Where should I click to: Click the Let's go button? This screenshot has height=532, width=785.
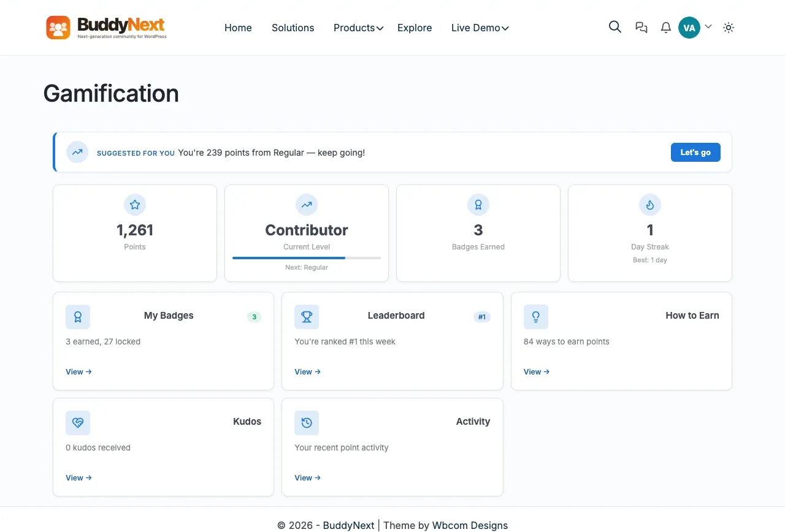[x=695, y=153]
